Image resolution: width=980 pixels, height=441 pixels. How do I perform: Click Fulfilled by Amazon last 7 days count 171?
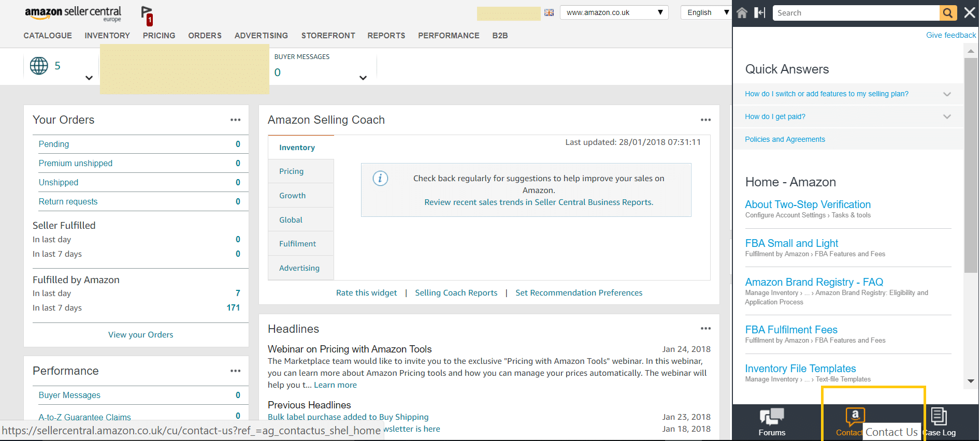coord(233,307)
